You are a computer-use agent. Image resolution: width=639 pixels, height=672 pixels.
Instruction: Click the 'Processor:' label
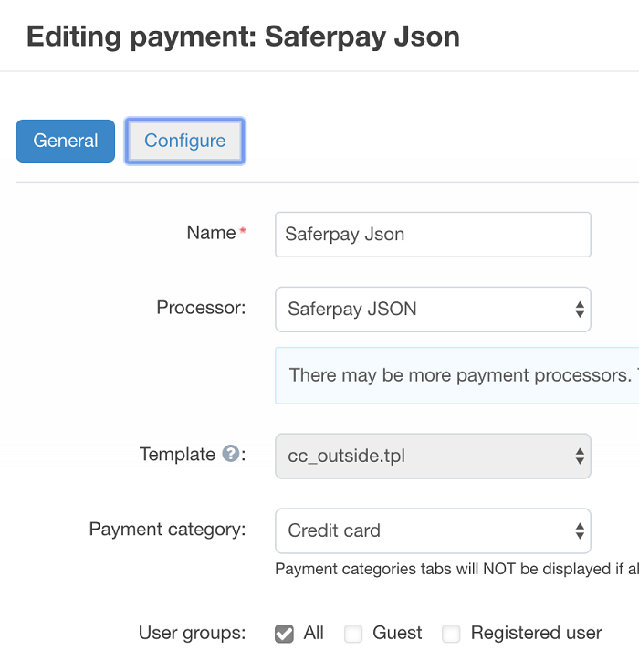201,307
